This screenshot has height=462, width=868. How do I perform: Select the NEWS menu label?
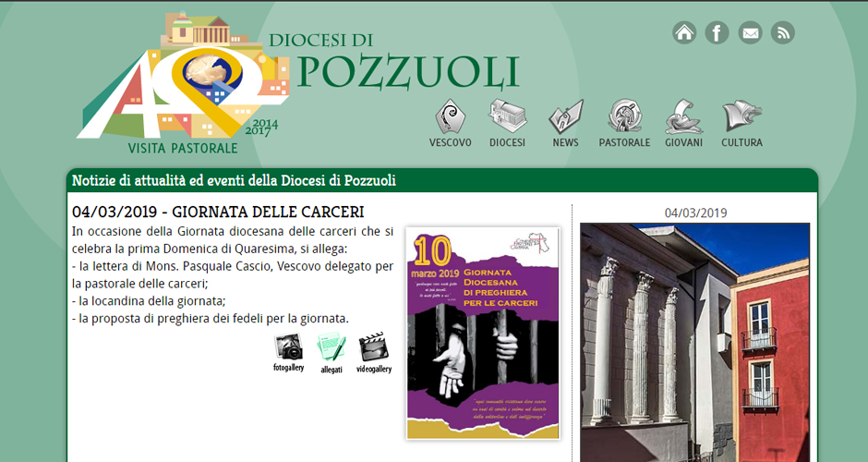565,142
